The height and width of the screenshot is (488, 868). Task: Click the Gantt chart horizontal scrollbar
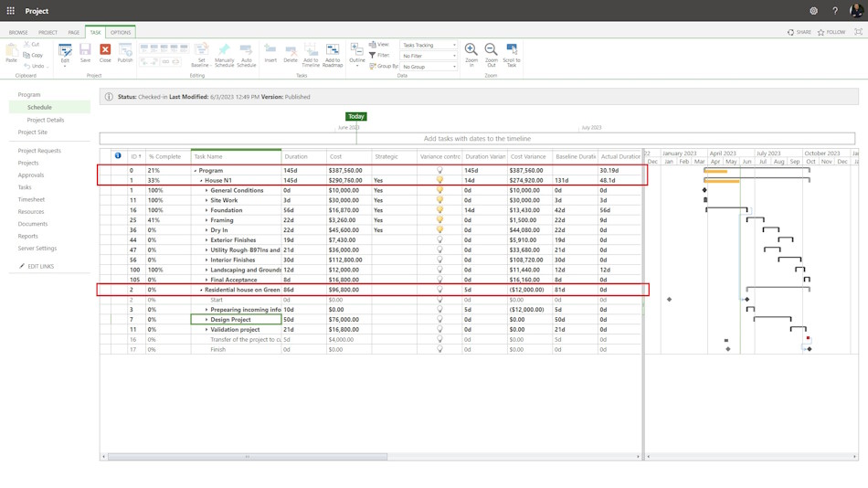click(752, 457)
